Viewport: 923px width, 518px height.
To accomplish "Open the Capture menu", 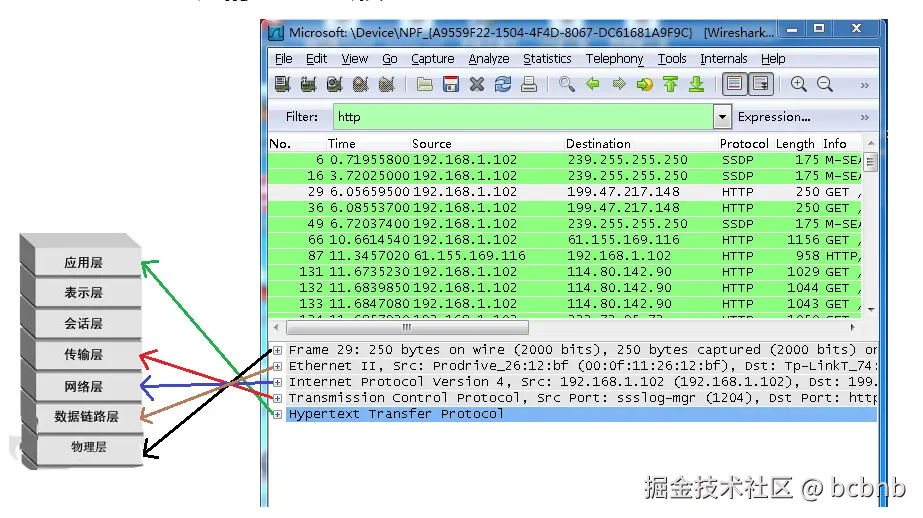I will [433, 59].
